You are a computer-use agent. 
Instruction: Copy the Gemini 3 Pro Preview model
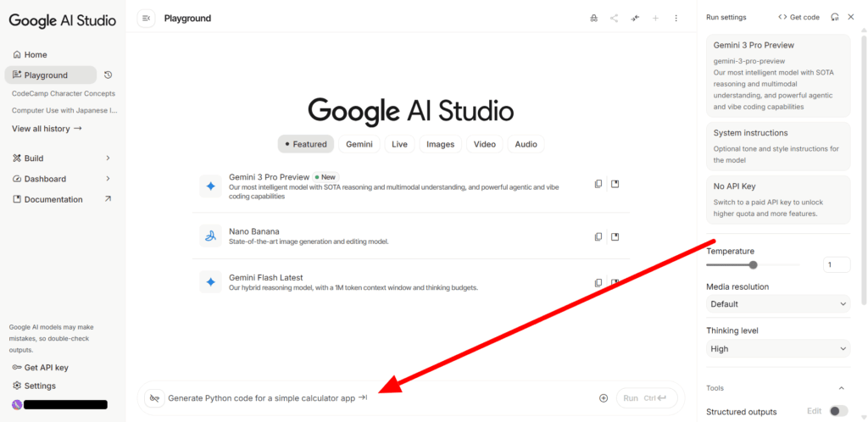pos(598,184)
